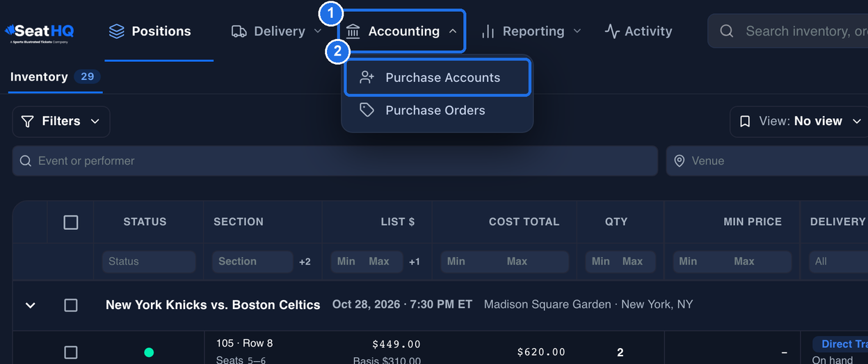Click the Accounting bank icon

pos(353,31)
